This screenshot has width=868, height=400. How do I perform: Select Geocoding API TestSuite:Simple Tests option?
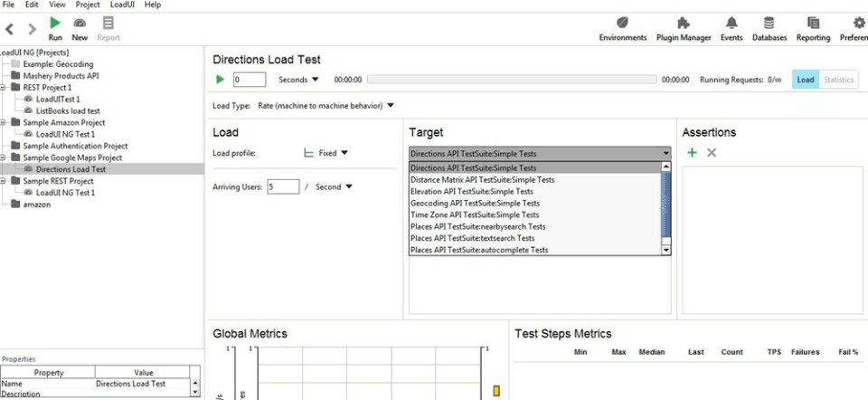(x=475, y=204)
